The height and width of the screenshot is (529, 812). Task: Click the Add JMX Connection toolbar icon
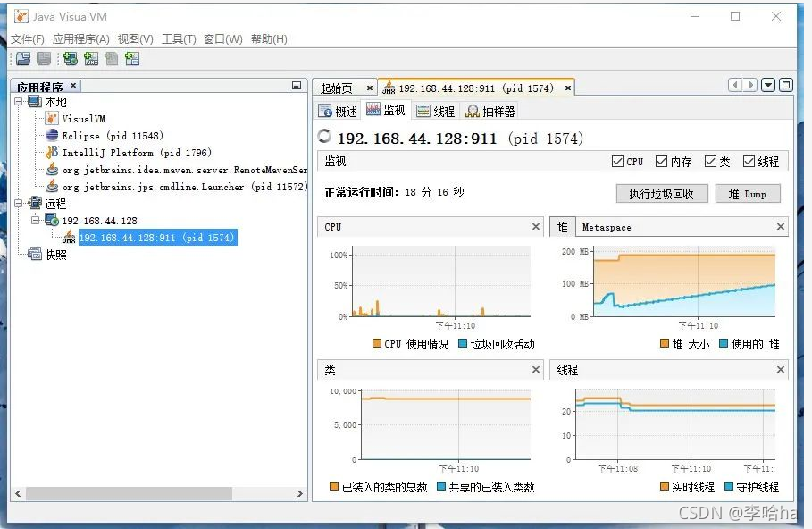click(x=90, y=59)
